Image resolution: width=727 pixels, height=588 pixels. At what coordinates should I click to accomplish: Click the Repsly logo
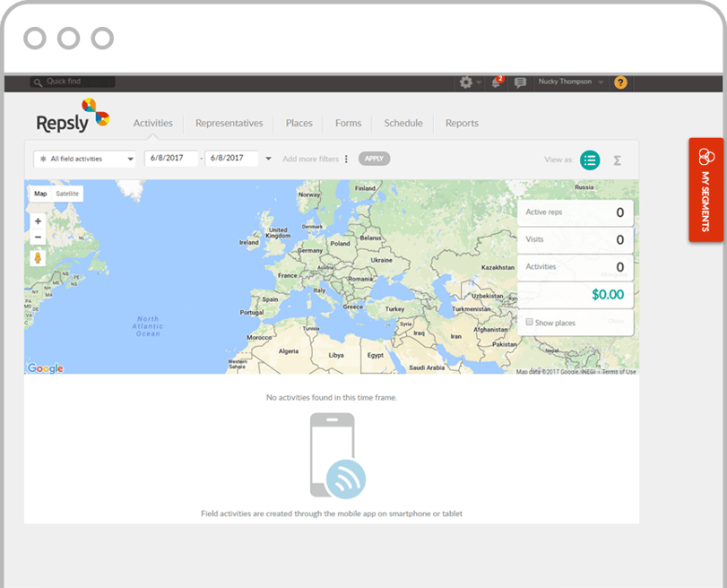point(73,116)
